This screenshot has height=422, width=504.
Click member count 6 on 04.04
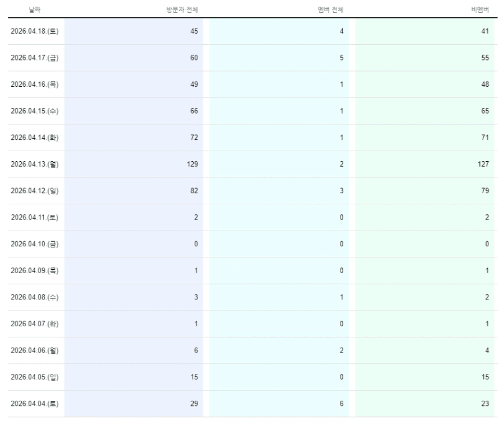pos(342,404)
